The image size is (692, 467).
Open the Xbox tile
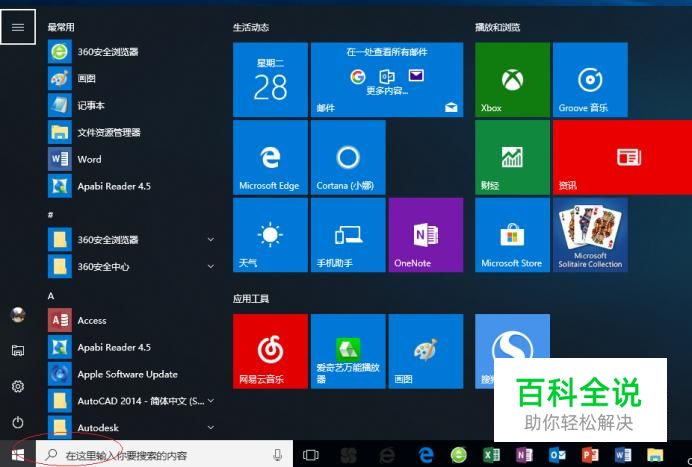point(512,80)
